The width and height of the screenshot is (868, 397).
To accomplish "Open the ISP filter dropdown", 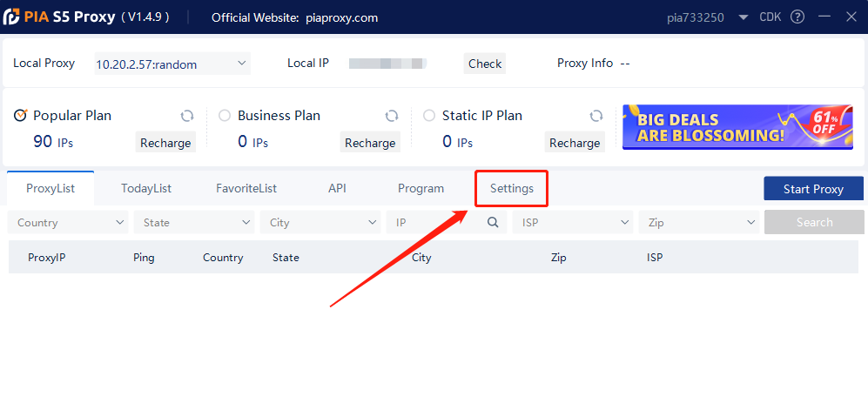I will (x=573, y=222).
